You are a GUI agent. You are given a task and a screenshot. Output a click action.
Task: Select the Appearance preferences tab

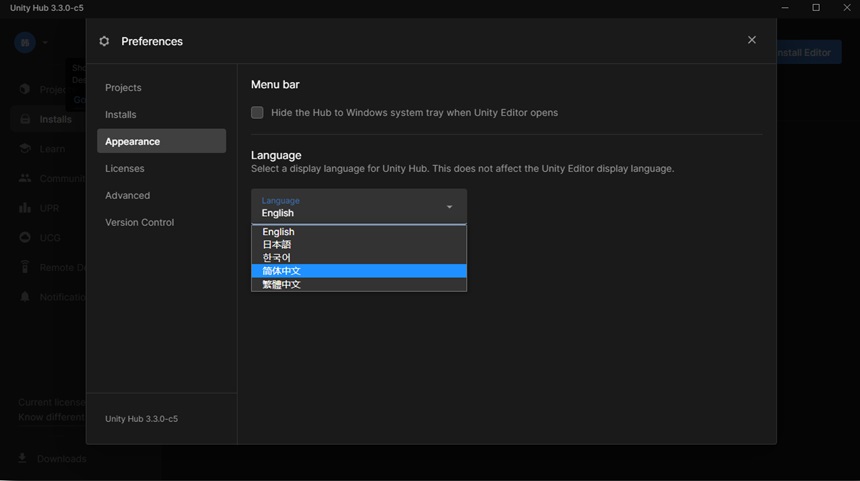[161, 141]
